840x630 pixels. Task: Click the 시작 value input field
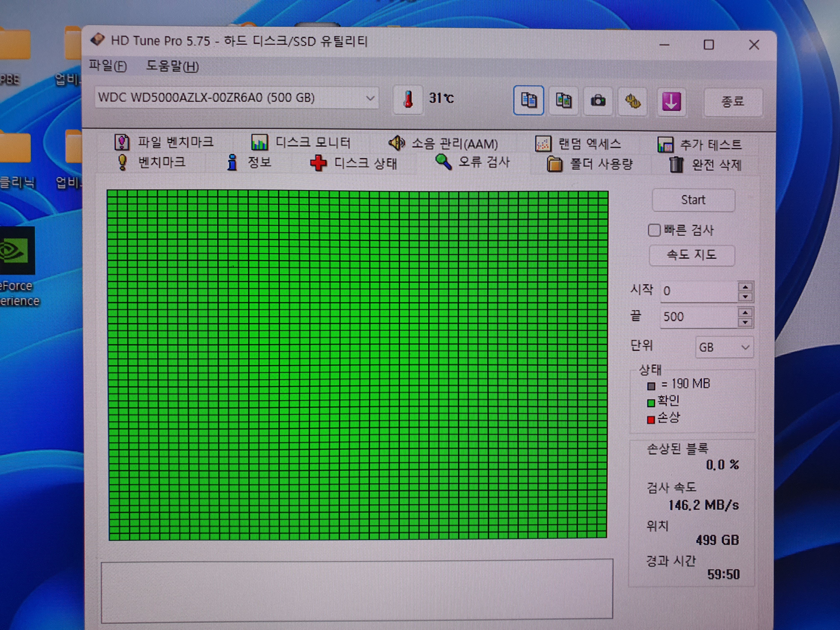pos(699,291)
